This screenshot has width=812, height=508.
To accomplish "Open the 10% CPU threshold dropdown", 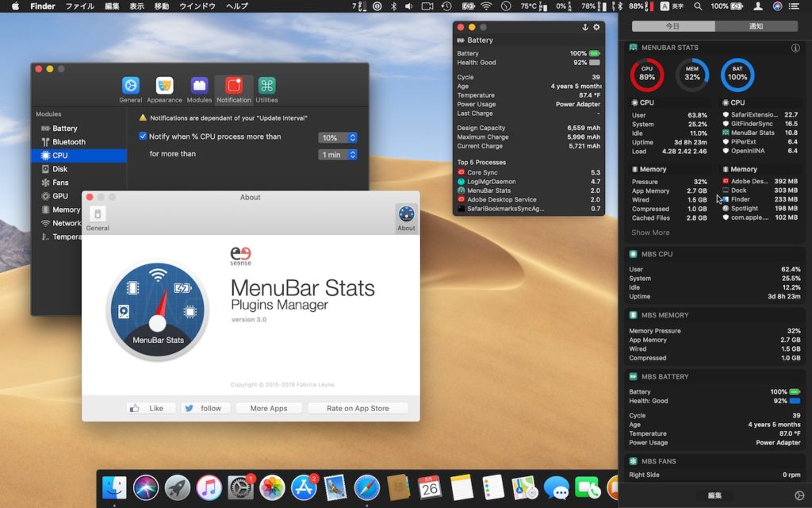I will point(337,137).
